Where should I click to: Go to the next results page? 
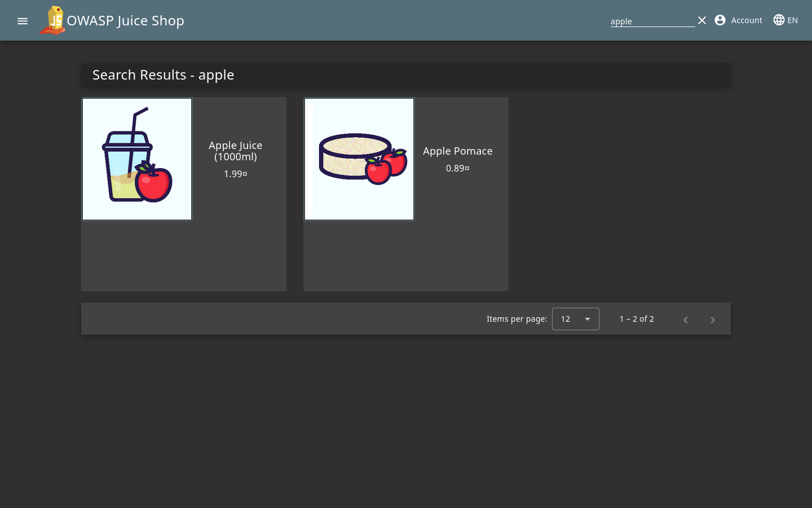tap(713, 319)
